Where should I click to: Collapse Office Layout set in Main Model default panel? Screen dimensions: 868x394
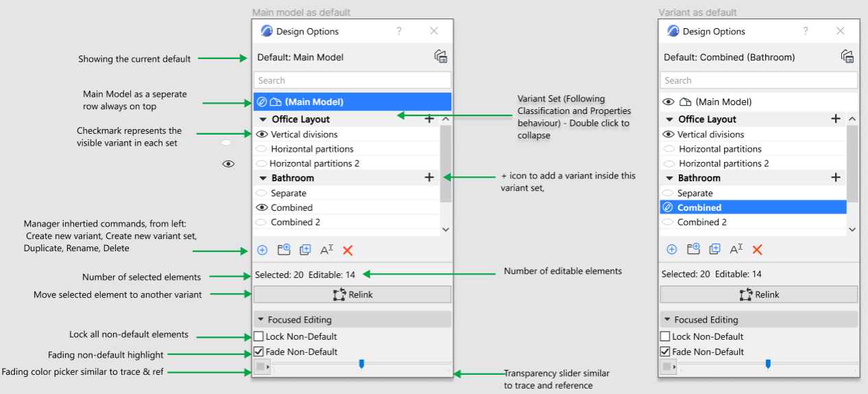click(x=263, y=119)
